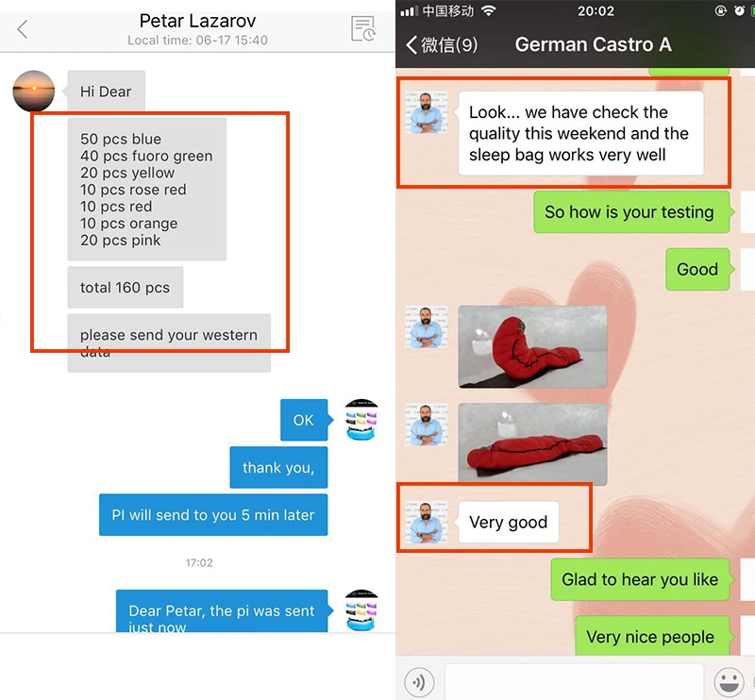Tap the German Castro A chat title

pyautogui.click(x=593, y=44)
